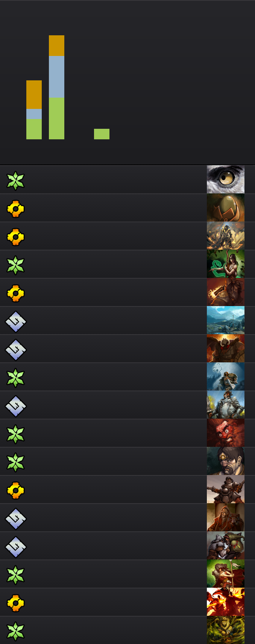This screenshot has height=644, width=255.
Task: Select the silver diamond icon beside the mountain landscape card
Action: point(15,321)
